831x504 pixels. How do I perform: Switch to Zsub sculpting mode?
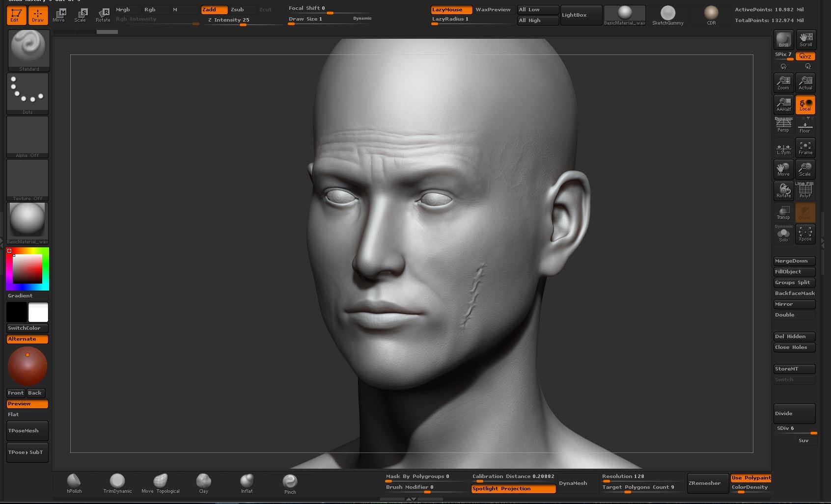pos(243,10)
